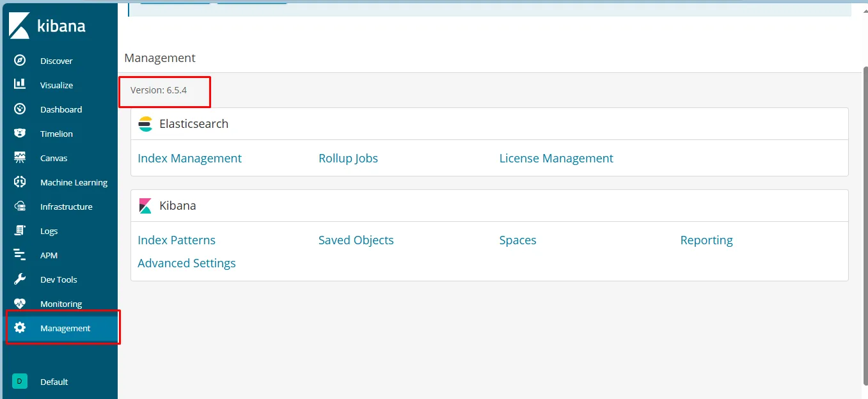The width and height of the screenshot is (868, 399).
Task: Select Logs in the navigation
Action: coord(49,231)
